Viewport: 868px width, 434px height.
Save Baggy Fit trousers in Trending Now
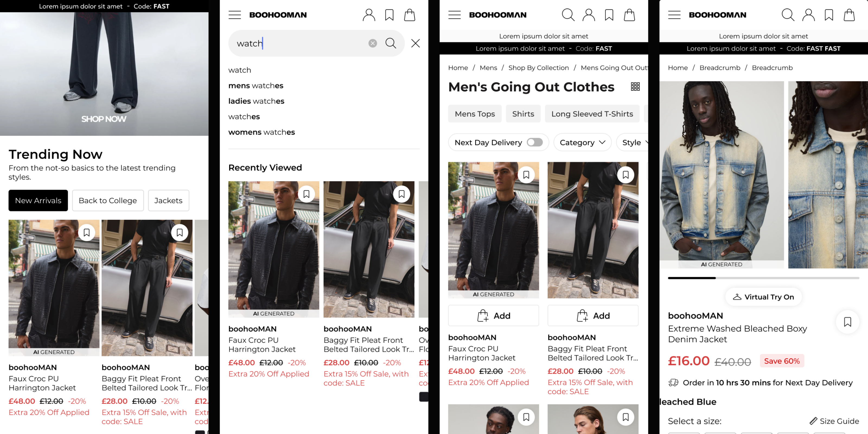pyautogui.click(x=180, y=232)
